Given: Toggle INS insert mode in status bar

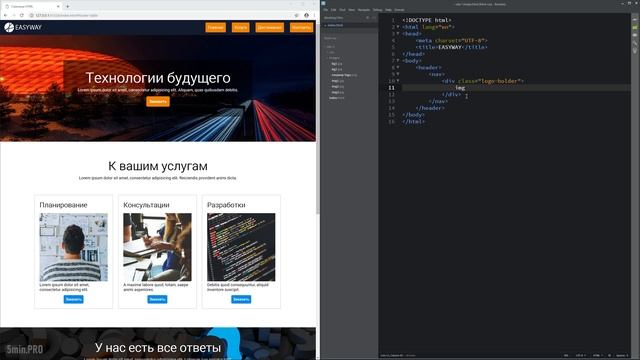Looking at the screenshot, I should tap(566, 356).
